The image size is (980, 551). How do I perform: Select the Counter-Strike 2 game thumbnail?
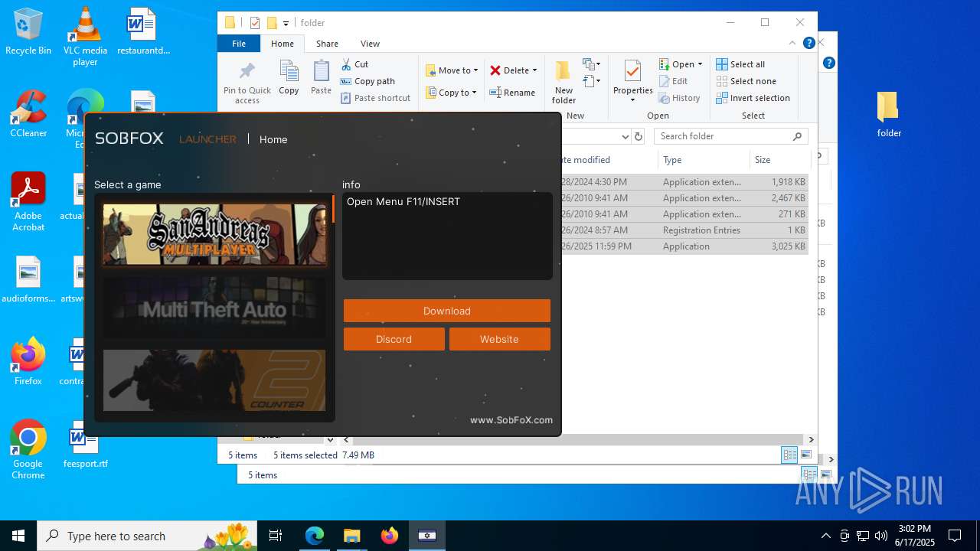tap(214, 380)
